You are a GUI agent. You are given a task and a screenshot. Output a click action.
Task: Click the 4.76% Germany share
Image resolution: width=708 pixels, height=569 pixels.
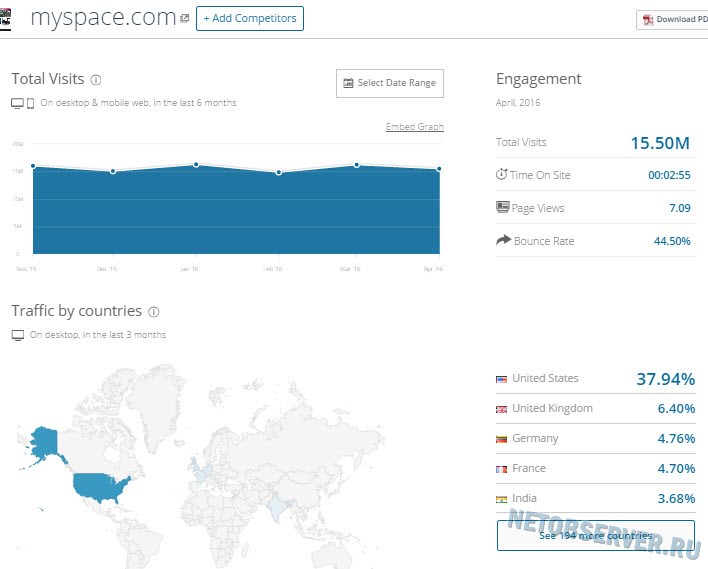click(676, 438)
